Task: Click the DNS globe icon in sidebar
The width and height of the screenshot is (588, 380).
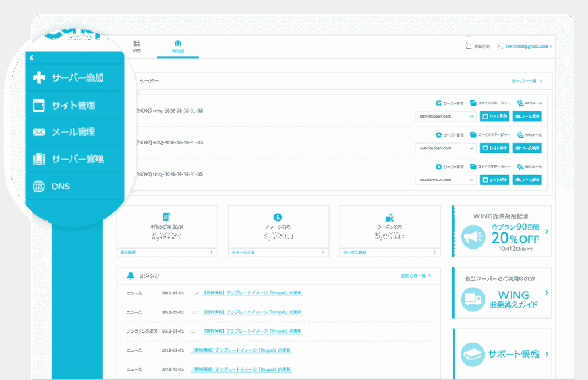Action: click(x=39, y=187)
